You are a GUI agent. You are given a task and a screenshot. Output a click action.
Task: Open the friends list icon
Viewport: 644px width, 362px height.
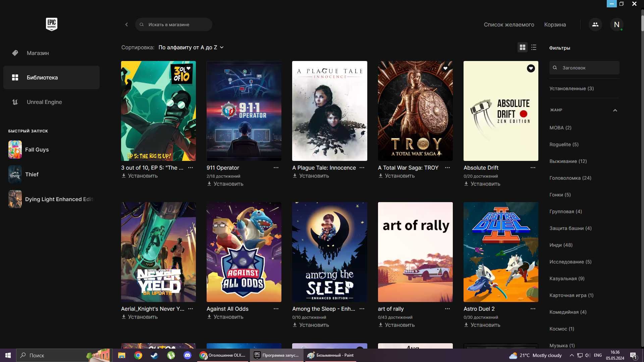click(595, 24)
